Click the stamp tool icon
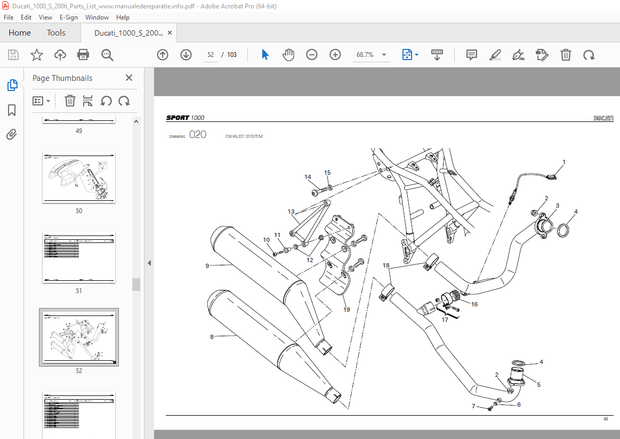The height and width of the screenshot is (439, 620). (542, 55)
